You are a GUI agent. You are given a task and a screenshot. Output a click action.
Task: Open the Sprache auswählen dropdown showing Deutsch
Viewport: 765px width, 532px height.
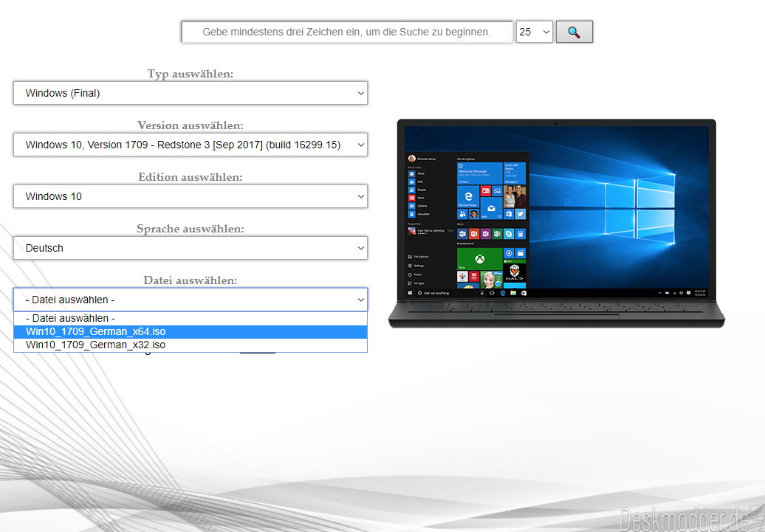(x=191, y=248)
